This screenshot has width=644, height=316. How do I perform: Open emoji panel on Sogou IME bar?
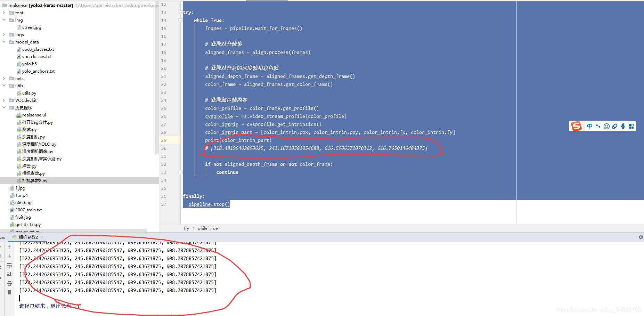pyautogui.click(x=606, y=126)
